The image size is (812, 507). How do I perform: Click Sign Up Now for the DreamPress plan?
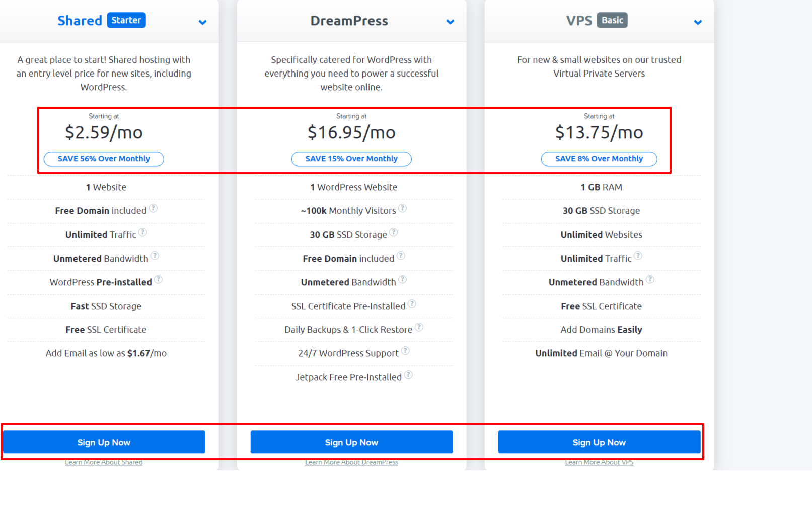[351, 442]
